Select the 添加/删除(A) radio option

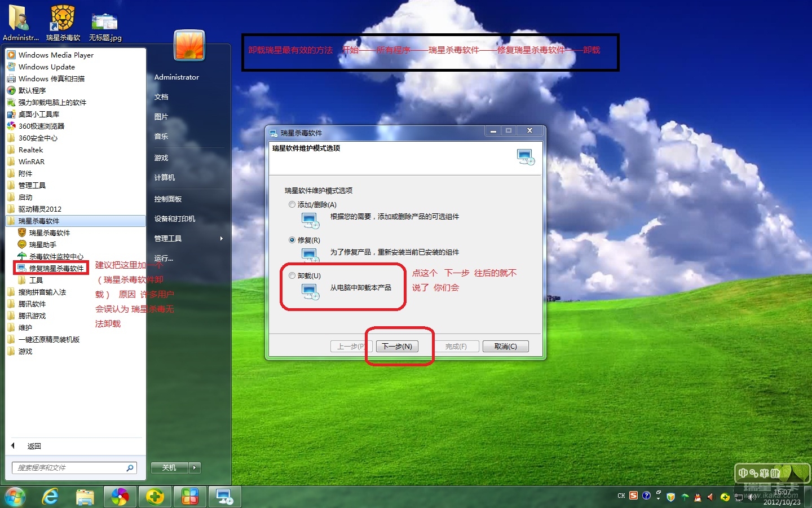[x=292, y=204]
